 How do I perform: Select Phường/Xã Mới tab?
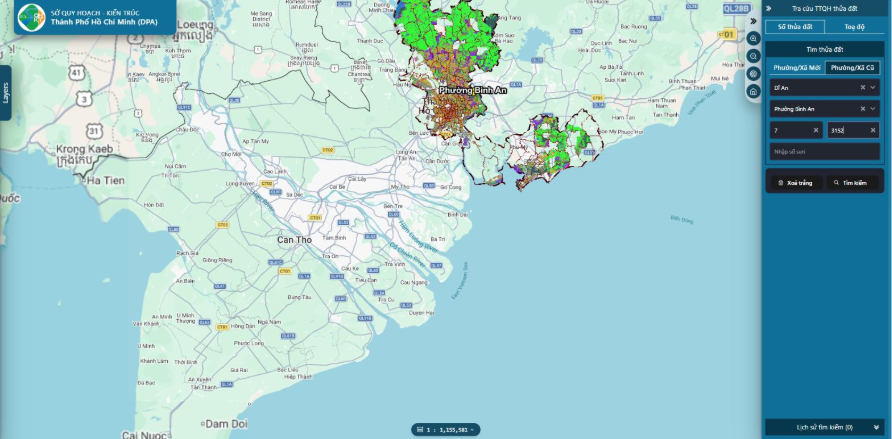(796, 68)
